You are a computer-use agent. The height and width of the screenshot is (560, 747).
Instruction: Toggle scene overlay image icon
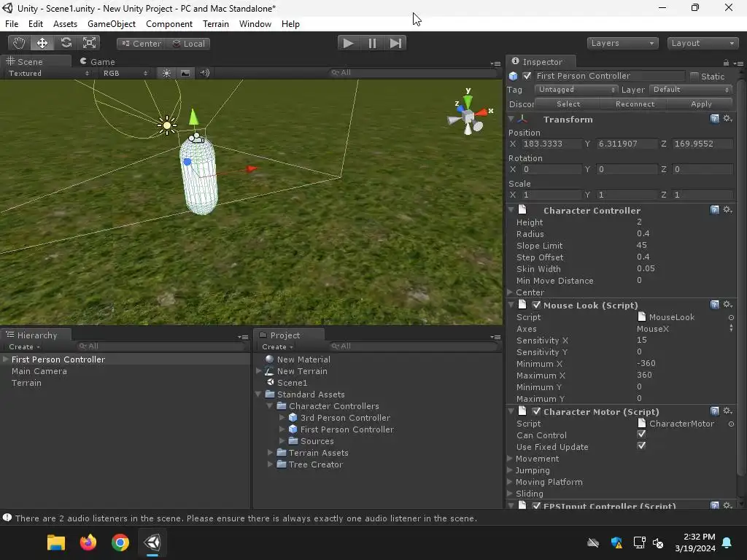coord(185,74)
